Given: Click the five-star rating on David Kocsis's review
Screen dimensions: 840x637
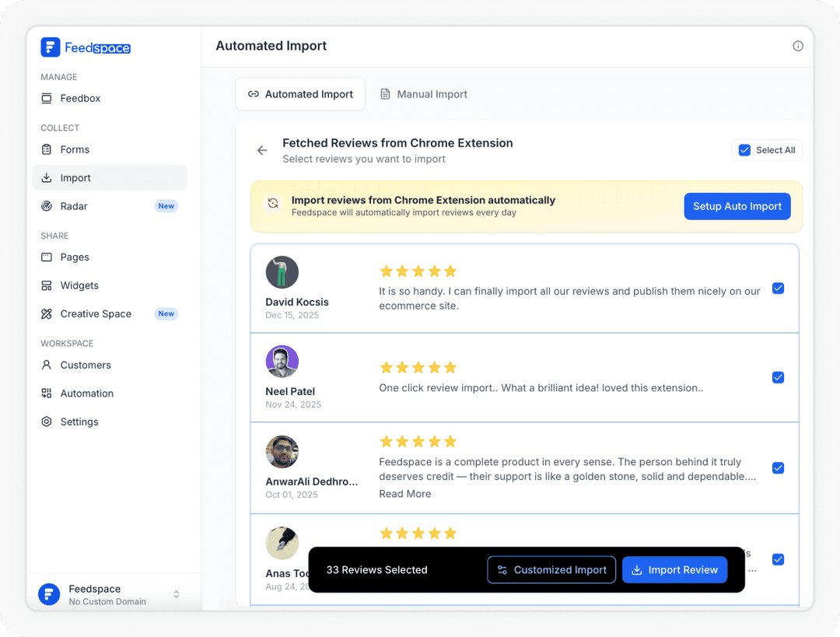Looking at the screenshot, I should (418, 271).
